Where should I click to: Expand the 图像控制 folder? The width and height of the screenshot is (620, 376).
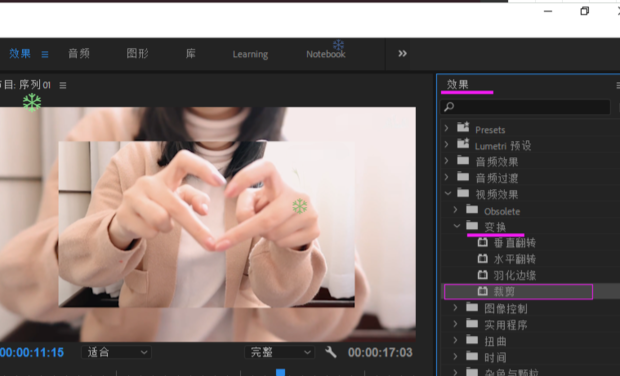(455, 307)
